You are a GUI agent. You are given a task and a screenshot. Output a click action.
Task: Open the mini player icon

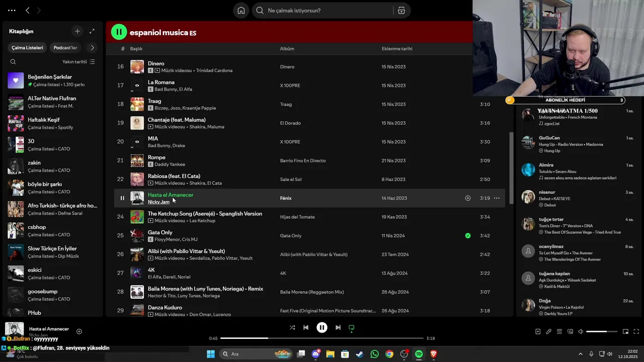pos(625,331)
